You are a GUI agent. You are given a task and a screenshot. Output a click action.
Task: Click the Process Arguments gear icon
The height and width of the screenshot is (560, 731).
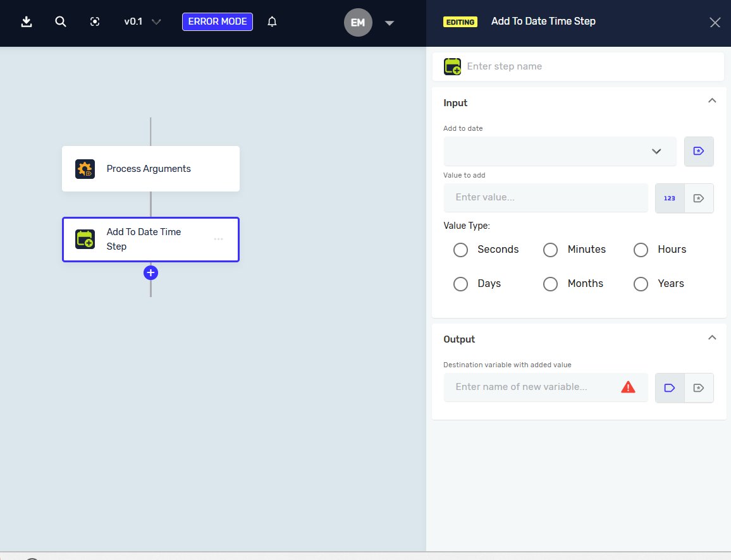(x=85, y=169)
